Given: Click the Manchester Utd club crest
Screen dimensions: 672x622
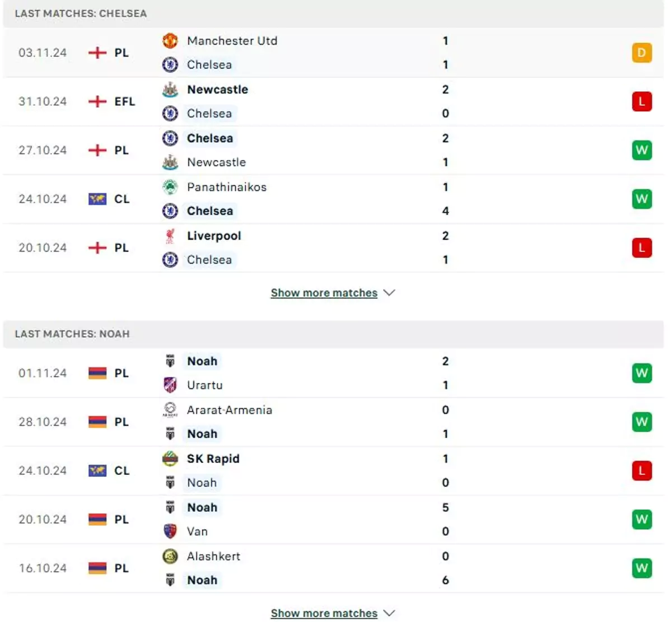Looking at the screenshot, I should 170,41.
